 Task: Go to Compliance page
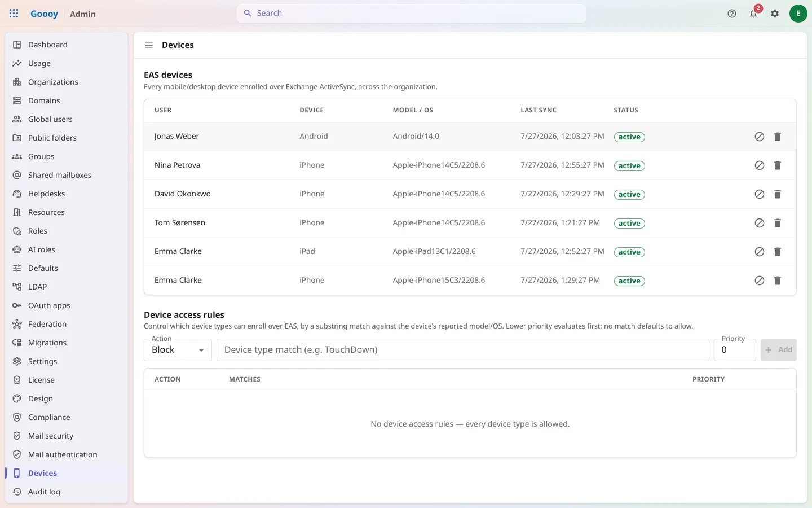(x=67, y=417)
